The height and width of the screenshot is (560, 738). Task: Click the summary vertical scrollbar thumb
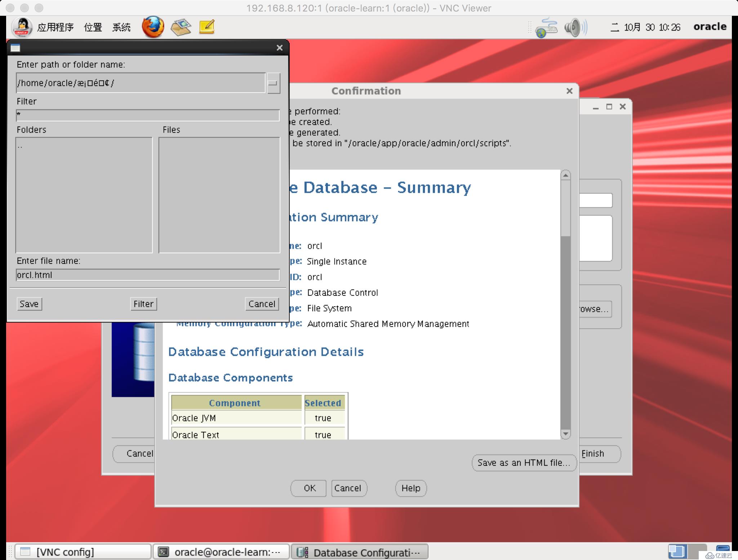click(566, 208)
